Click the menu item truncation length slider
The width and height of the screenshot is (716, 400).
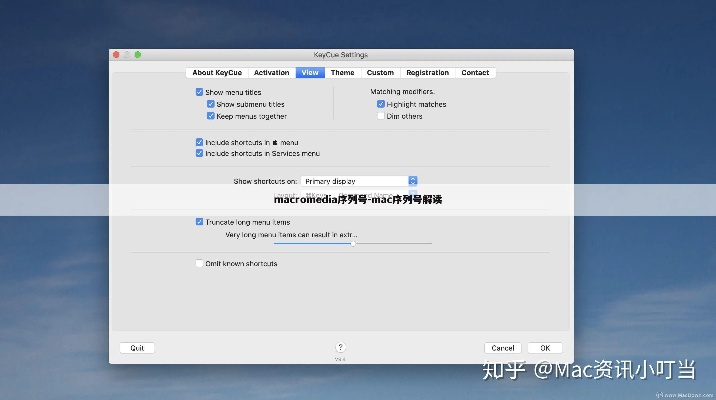point(353,243)
